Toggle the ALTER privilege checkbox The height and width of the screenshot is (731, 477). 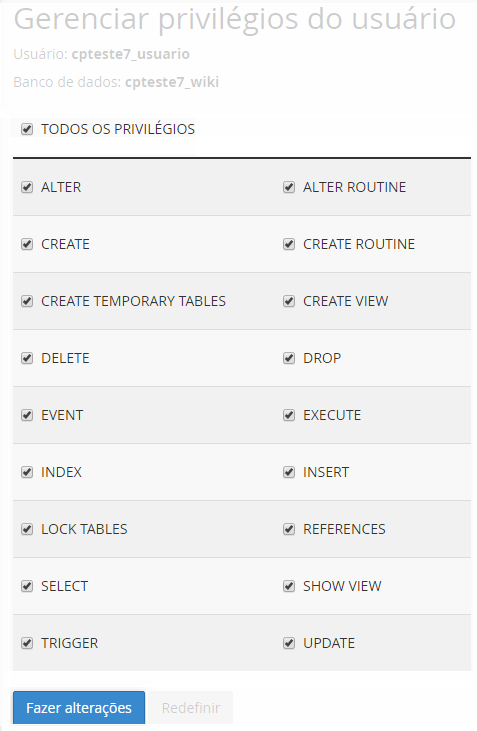tap(27, 187)
